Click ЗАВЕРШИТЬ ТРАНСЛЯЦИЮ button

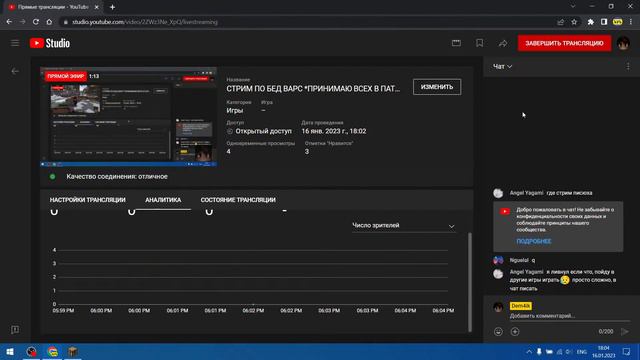[564, 43]
